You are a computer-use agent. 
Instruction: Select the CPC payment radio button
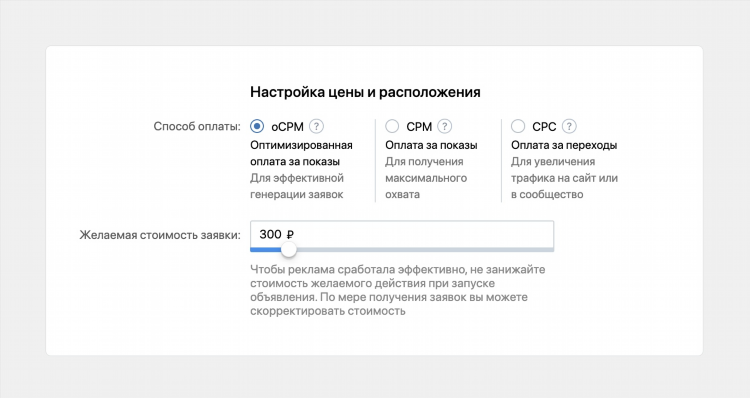click(x=518, y=126)
